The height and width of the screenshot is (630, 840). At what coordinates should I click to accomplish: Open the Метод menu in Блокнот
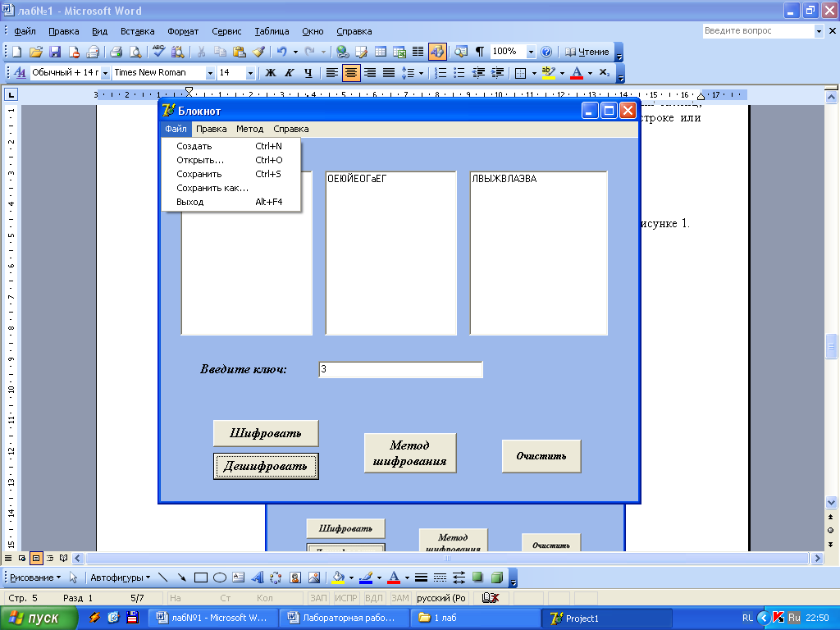tap(249, 129)
